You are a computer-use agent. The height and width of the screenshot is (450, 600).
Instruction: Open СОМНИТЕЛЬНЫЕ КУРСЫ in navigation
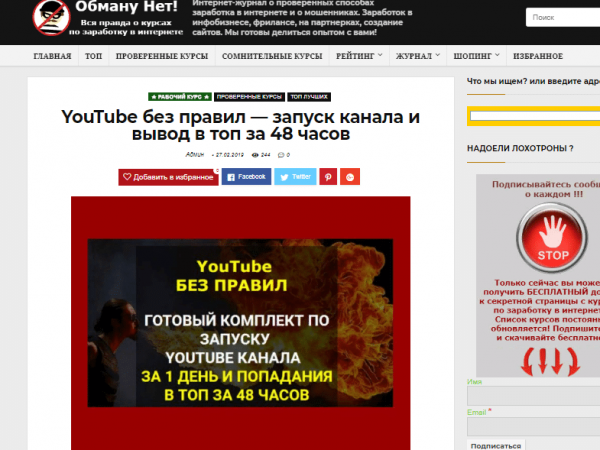point(272,56)
